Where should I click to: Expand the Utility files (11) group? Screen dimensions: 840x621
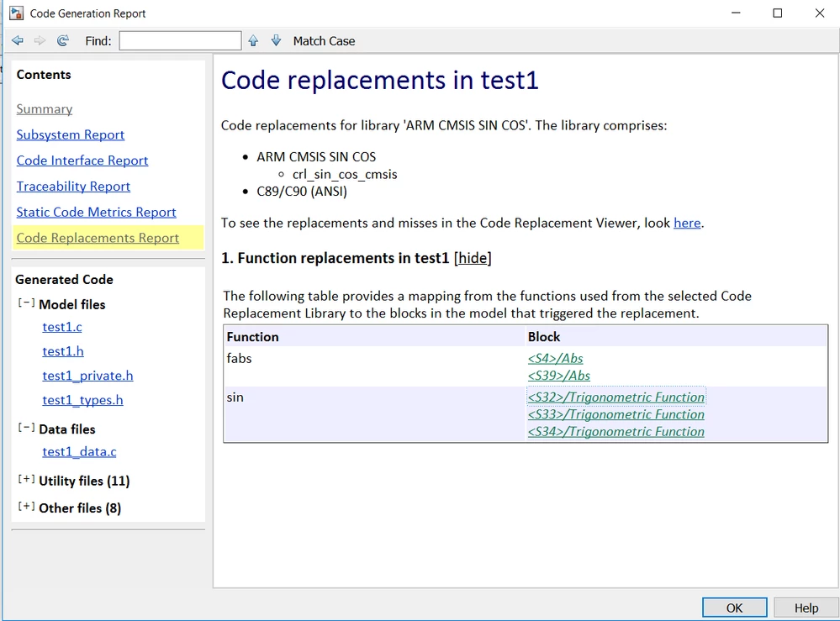26,480
